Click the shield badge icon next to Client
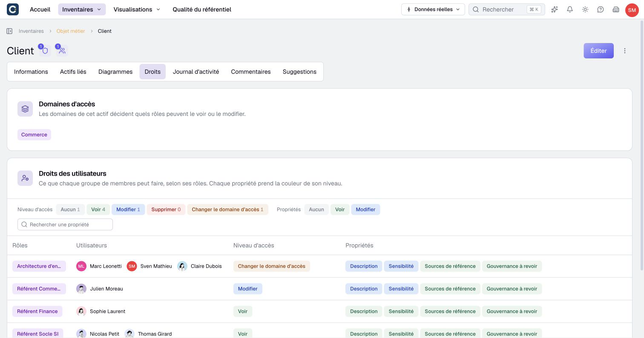The height and width of the screenshot is (338, 644). [45, 50]
